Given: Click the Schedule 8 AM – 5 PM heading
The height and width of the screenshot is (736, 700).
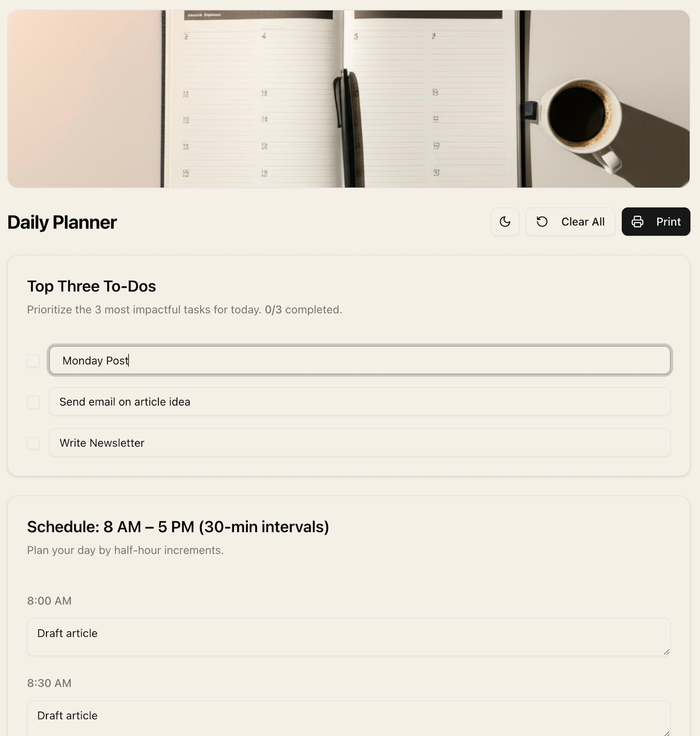Looking at the screenshot, I should click(178, 527).
